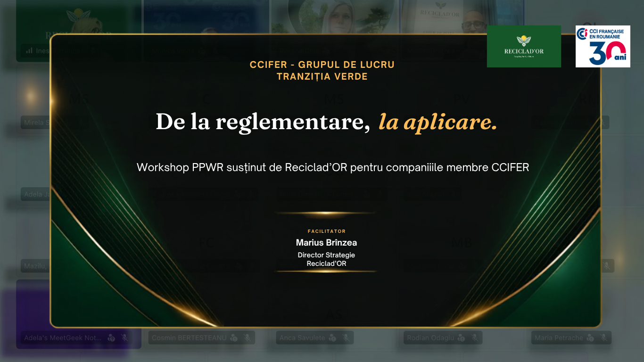
Task: Click muted mic icon beside Maria Petrache
Action: pyautogui.click(x=603, y=338)
